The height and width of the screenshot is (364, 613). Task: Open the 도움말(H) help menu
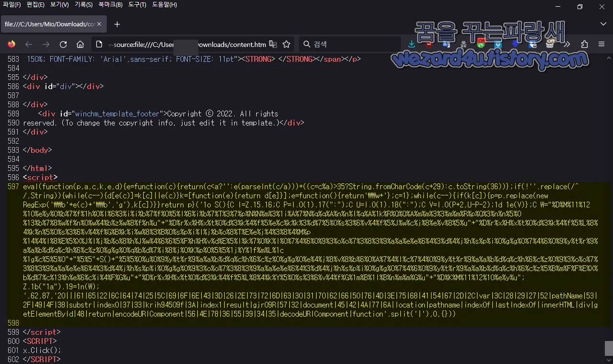click(x=164, y=5)
